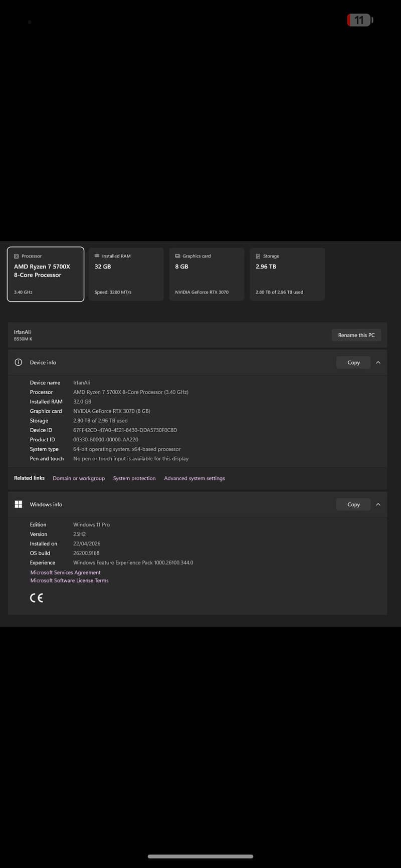Copy the Windows info details

coord(353,504)
